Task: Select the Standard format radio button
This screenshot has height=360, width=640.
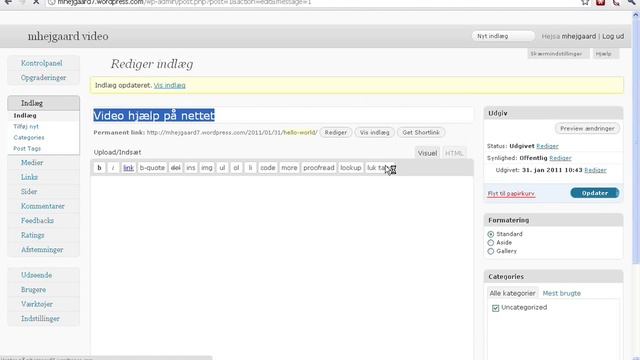Action: (x=491, y=234)
